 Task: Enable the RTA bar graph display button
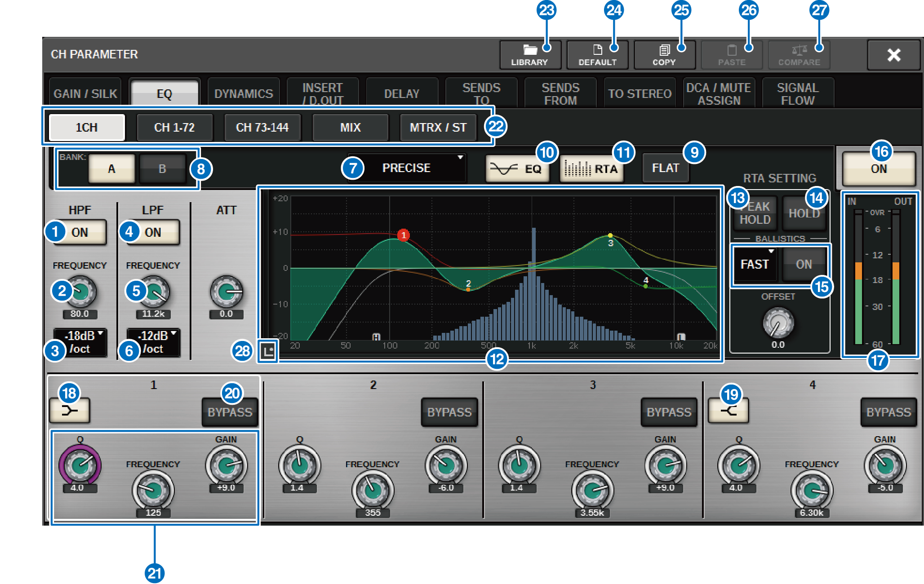[591, 169]
